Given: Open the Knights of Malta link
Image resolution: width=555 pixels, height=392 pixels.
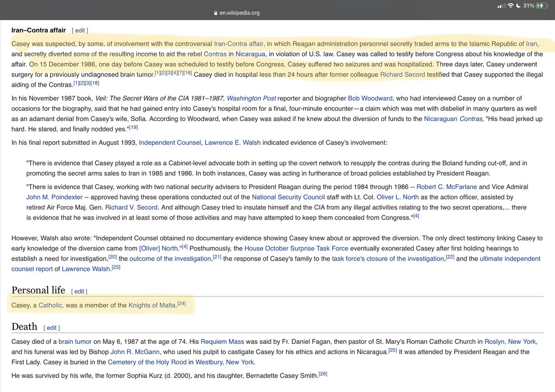Looking at the screenshot, I should (x=153, y=305).
